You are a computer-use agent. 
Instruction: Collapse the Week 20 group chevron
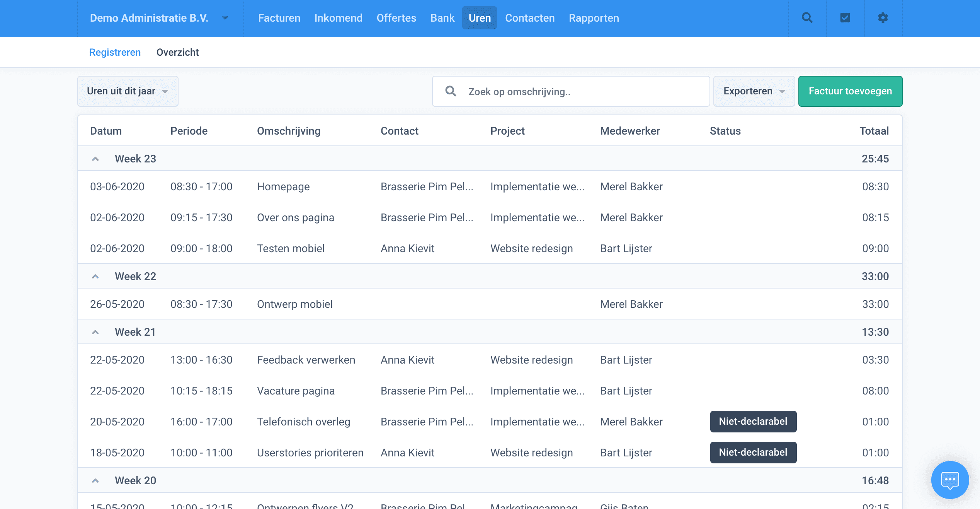pyautogui.click(x=95, y=481)
